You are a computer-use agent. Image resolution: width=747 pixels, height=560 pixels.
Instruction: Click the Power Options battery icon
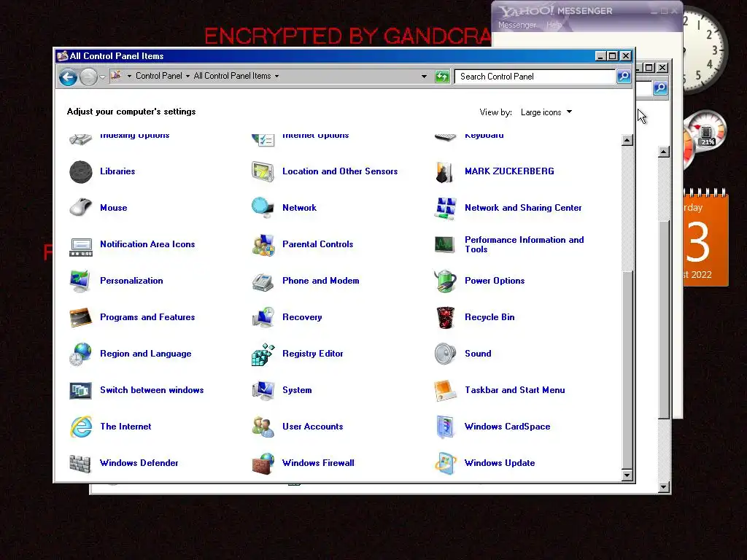[445, 281]
